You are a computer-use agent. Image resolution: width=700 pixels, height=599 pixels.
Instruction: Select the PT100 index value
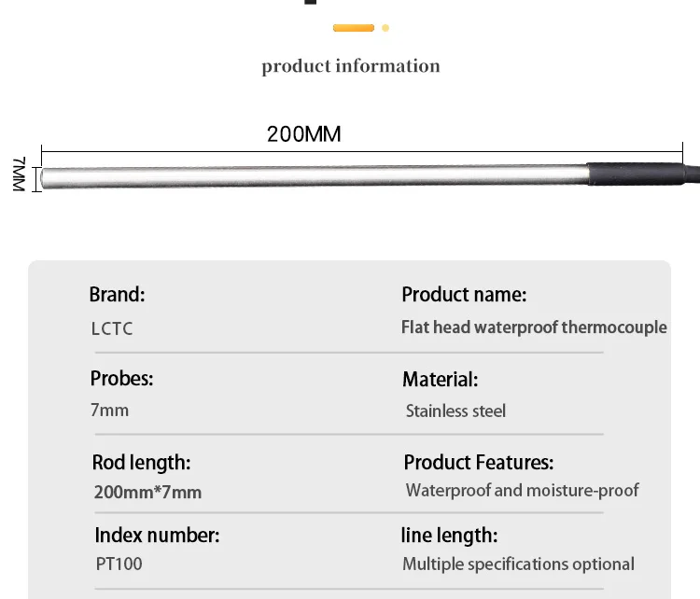119,564
